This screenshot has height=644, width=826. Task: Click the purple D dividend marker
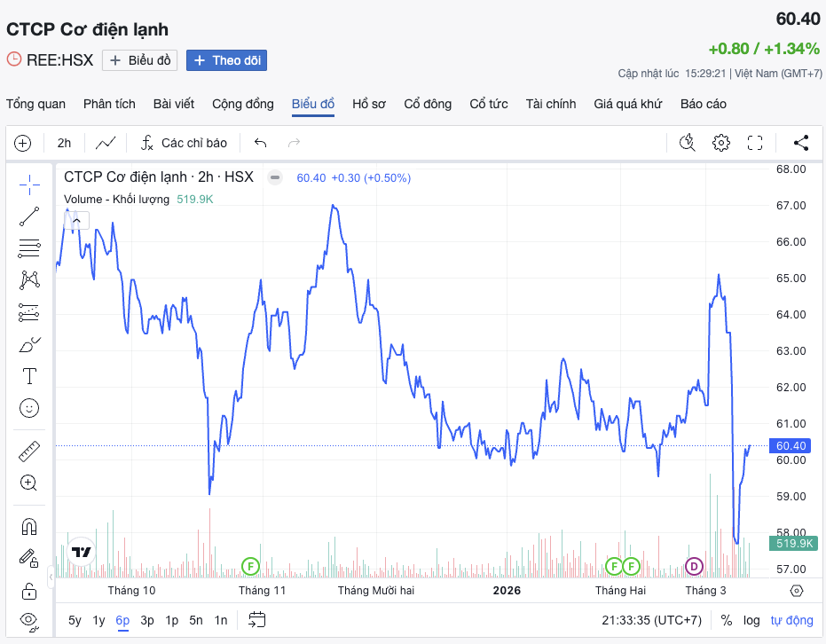694,565
